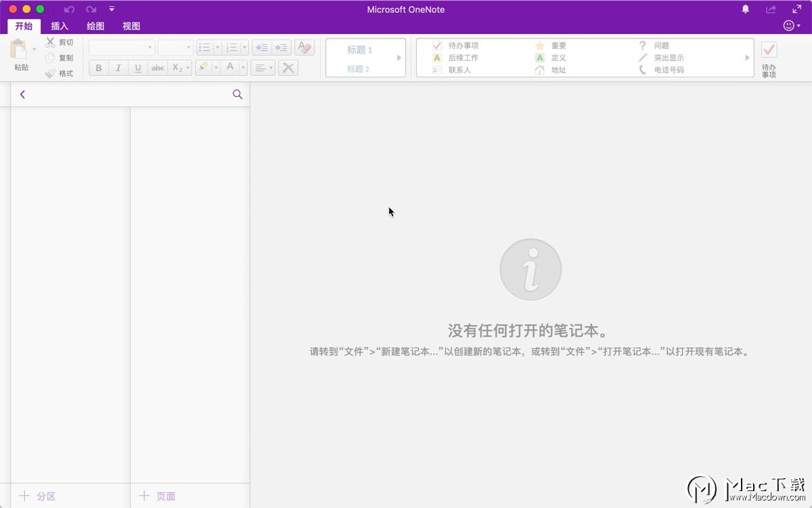Apply the 重要 star tag
The image size is (812, 508).
click(x=551, y=45)
